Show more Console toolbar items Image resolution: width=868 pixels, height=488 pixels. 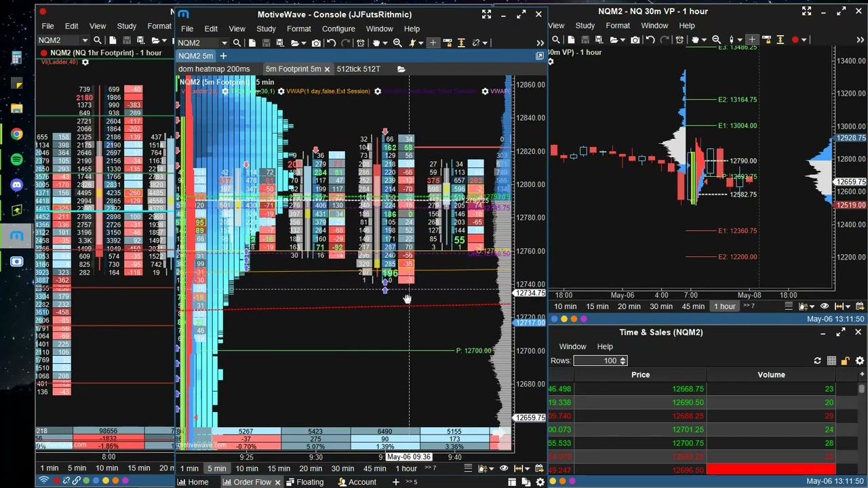click(540, 43)
